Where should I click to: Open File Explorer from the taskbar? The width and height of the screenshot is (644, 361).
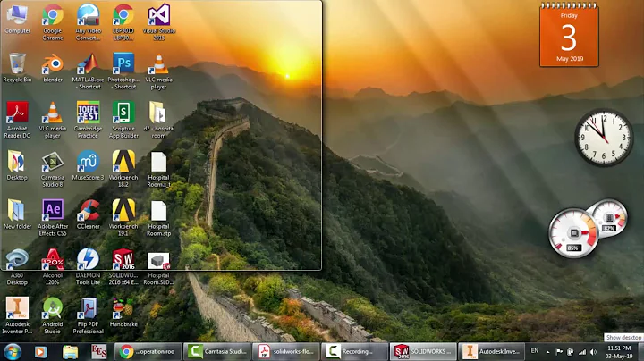pos(70,351)
